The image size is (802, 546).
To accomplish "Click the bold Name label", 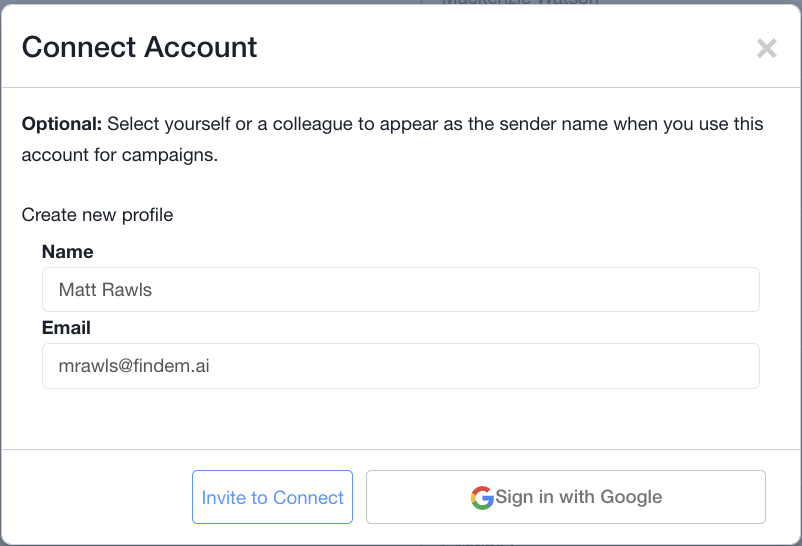I will click(68, 252).
